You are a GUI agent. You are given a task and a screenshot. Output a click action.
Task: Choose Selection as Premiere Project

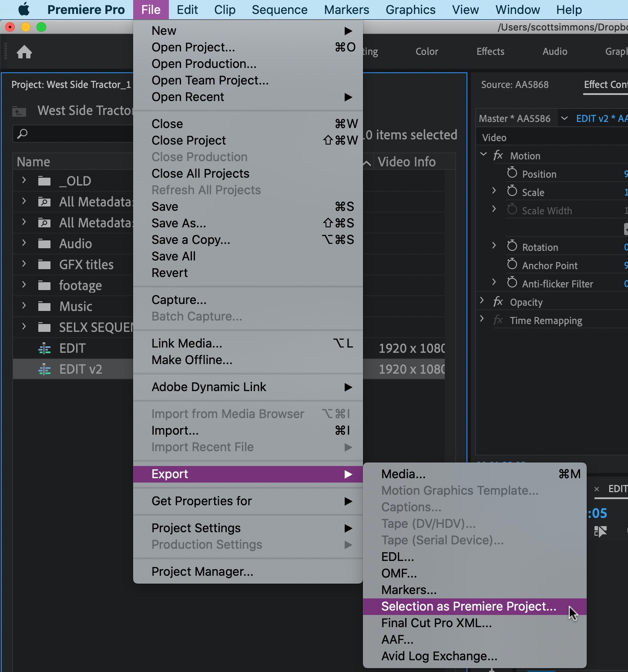coord(475,607)
